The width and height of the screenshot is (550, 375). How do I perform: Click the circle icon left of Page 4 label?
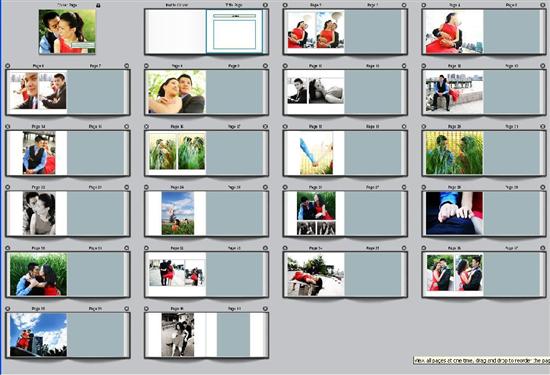(424, 5)
